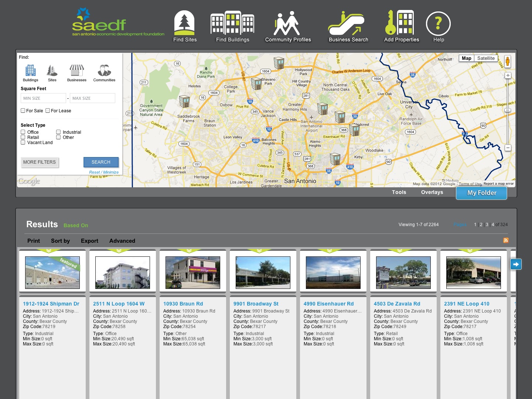The image size is (532, 399).
Task: Expand the 2511 N Loop 1604 W card chevron
Action: (119, 251)
